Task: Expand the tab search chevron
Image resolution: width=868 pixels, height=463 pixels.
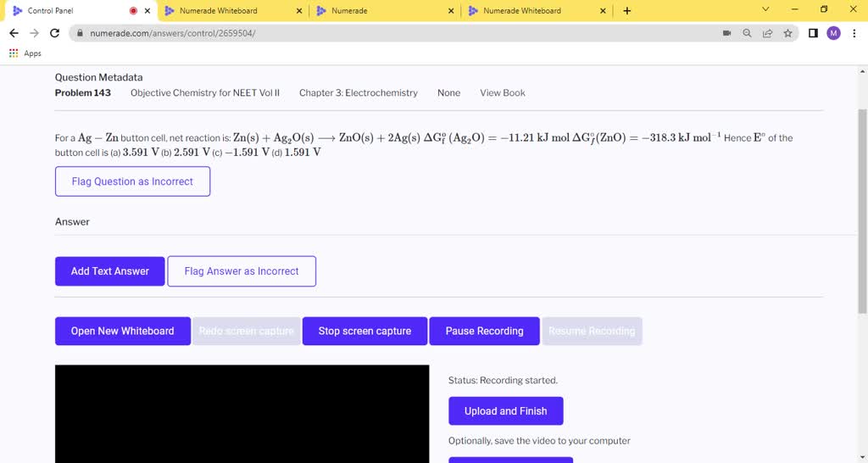Action: pos(765,10)
